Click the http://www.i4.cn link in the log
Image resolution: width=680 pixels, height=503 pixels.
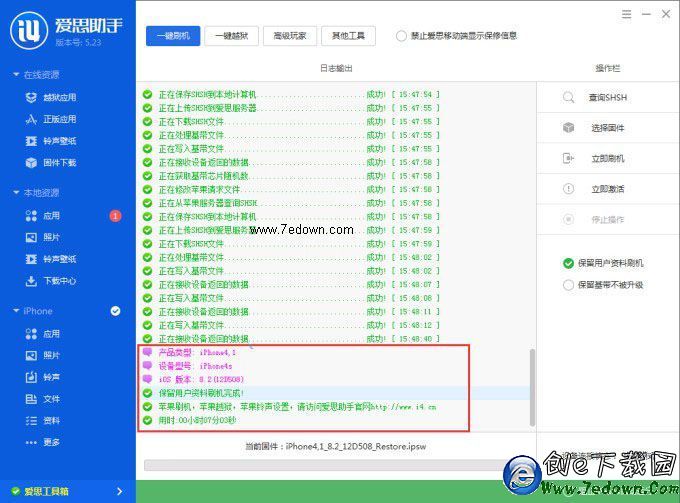(x=406, y=408)
